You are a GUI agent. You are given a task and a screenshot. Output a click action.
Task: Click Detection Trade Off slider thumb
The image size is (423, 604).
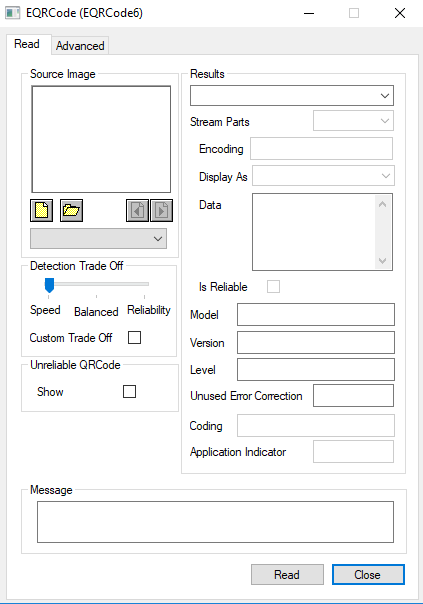49,285
